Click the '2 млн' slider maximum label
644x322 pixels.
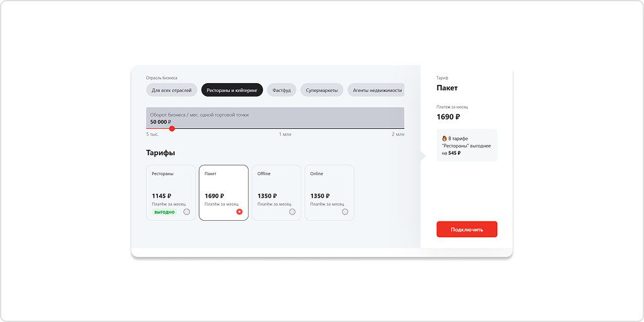click(x=398, y=135)
